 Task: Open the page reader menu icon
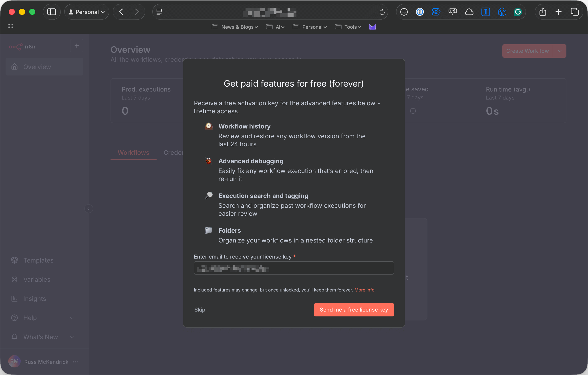click(159, 12)
